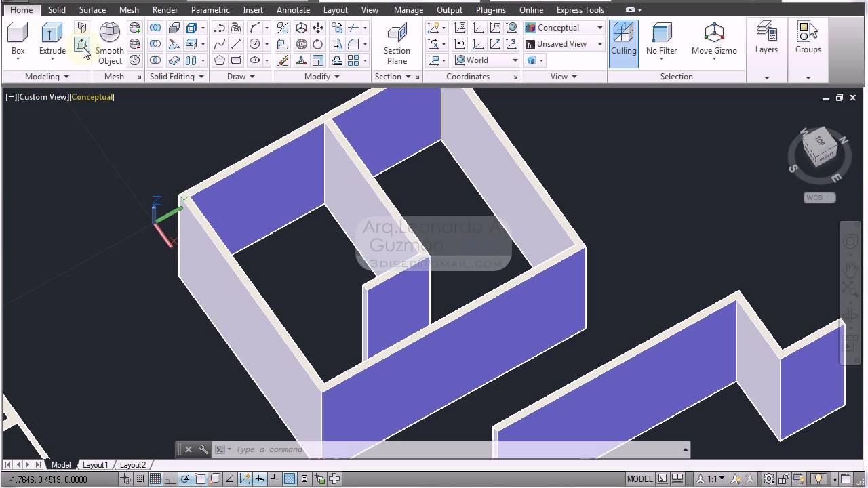The image size is (868, 488).
Task: Toggle Polar Tracking in status bar
Action: click(185, 479)
